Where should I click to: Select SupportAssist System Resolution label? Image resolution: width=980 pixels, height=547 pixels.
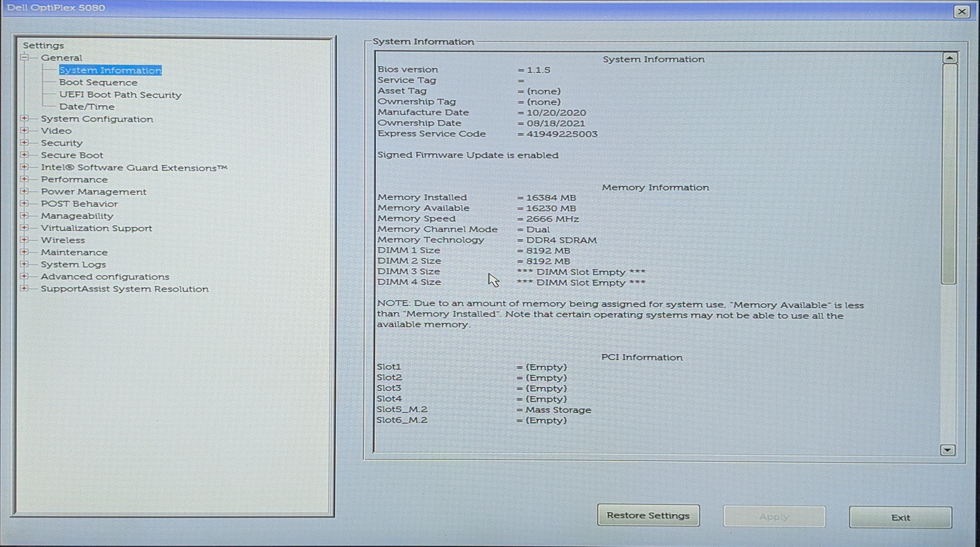[125, 289]
